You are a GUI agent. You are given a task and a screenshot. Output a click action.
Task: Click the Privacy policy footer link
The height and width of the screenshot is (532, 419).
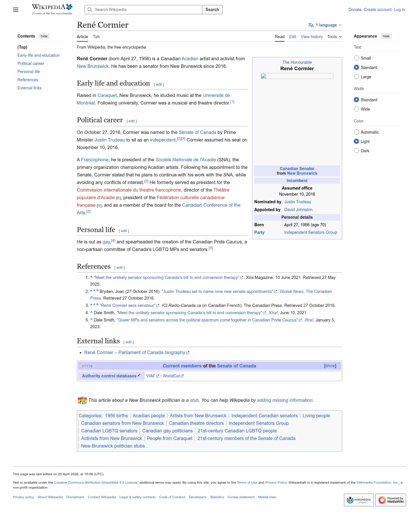[x=23, y=497]
